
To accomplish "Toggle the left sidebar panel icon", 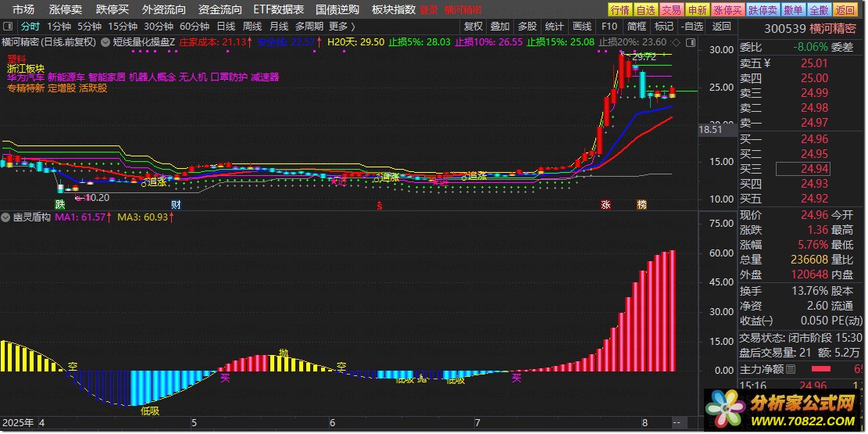I will coord(9,26).
